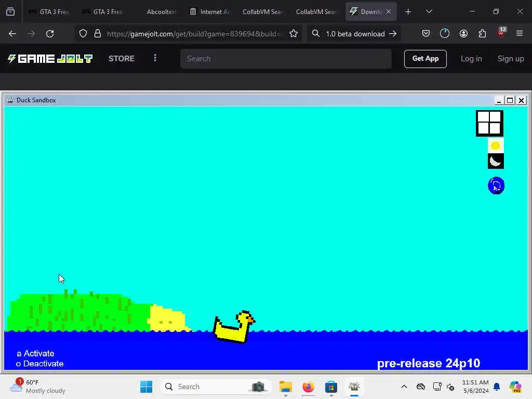Image resolution: width=532 pixels, height=399 pixels.
Task: Switch to the Internet Archive tab
Action: (210, 12)
